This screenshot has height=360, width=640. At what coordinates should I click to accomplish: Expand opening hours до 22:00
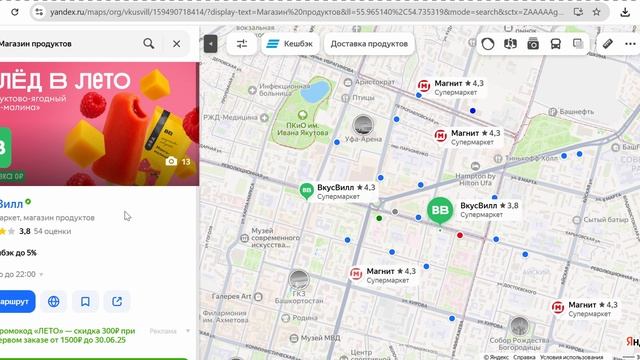(21, 274)
